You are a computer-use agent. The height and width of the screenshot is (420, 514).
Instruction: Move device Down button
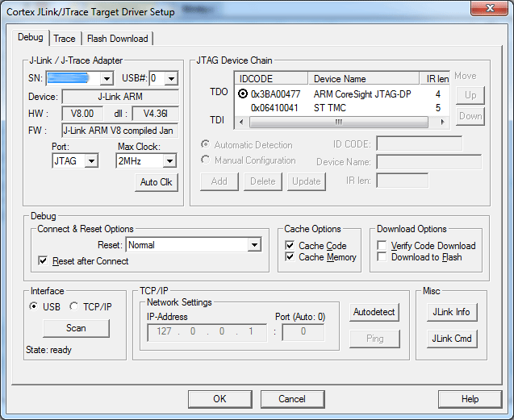(x=470, y=116)
